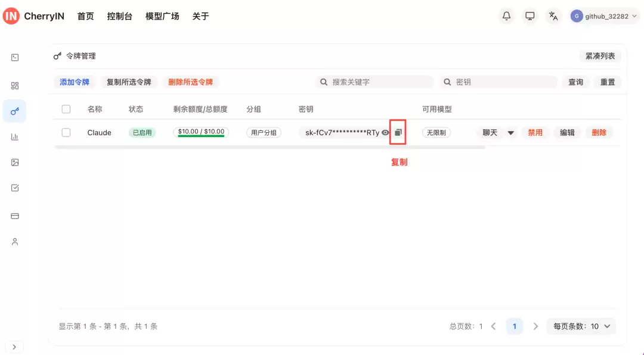
Task: Open the person profile sidebar icon
Action: tap(15, 242)
